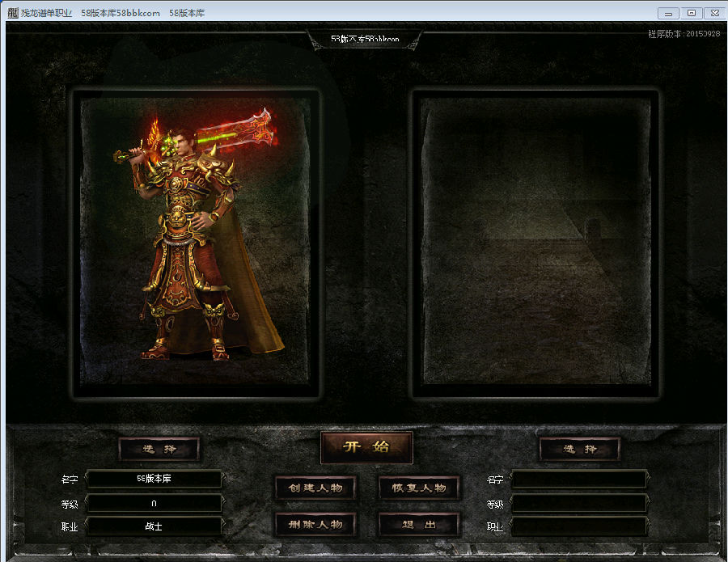Click the game icon in the title bar
The height and width of the screenshot is (562, 728).
click(12, 12)
